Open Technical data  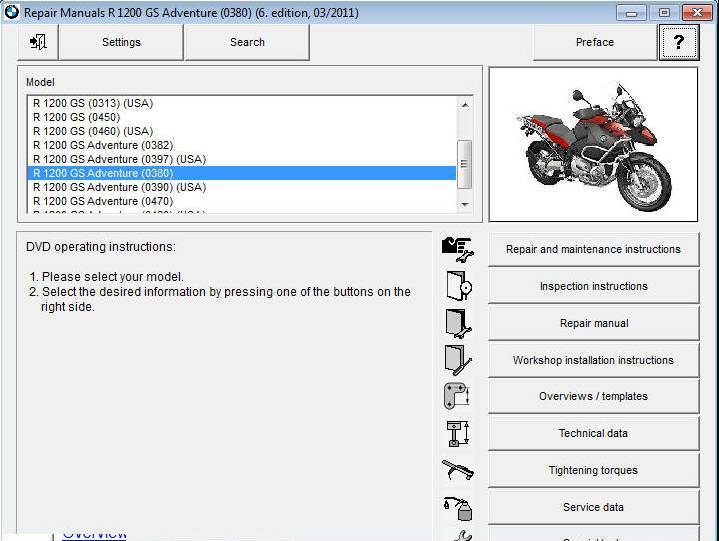click(593, 433)
